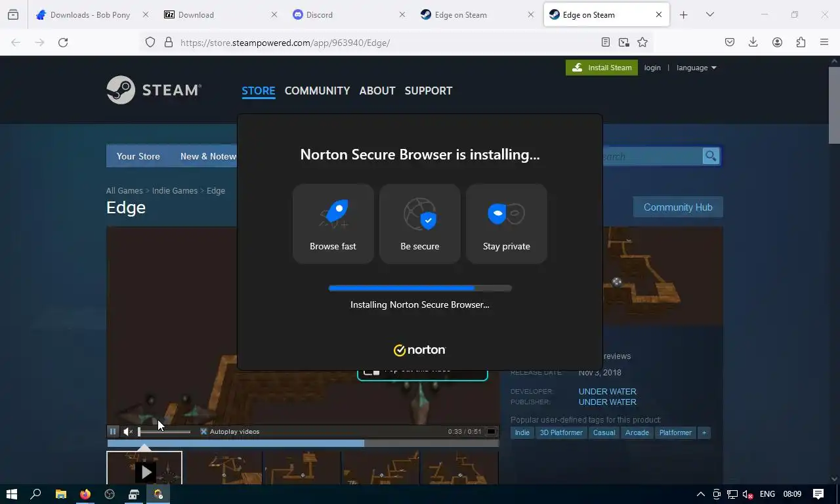Viewport: 840px width, 504px height.
Task: Open the UNDER WATER developer link
Action: [x=608, y=391]
